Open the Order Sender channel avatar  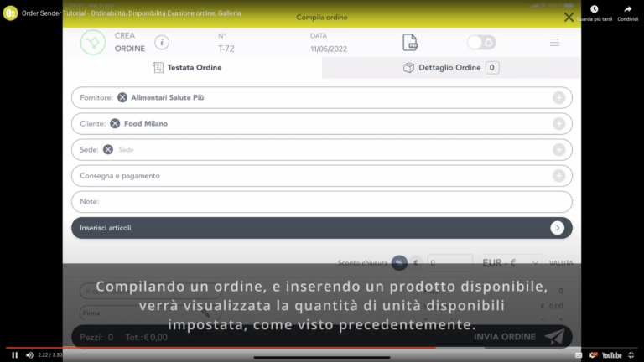click(10, 13)
